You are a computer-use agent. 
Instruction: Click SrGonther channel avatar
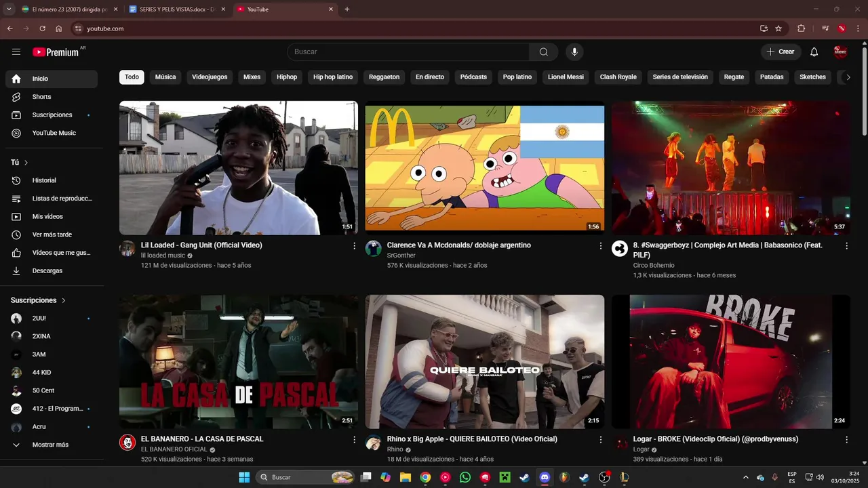click(x=373, y=248)
